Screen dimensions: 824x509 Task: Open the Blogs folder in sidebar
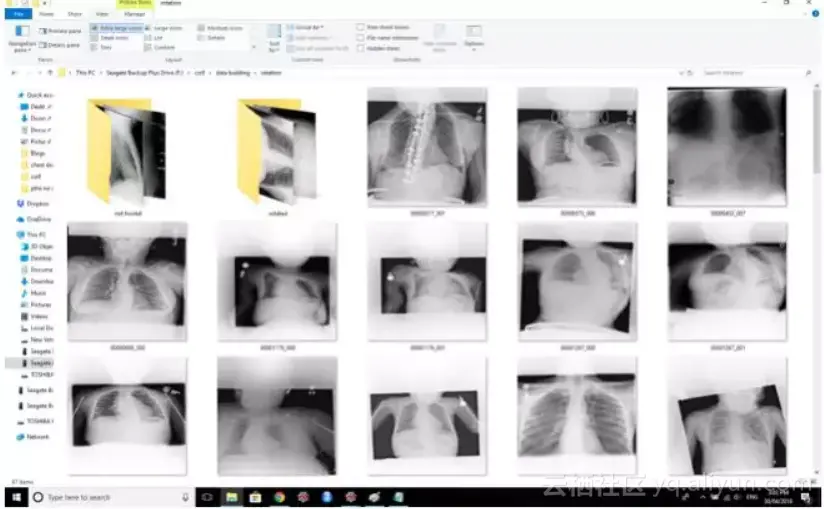(33, 153)
